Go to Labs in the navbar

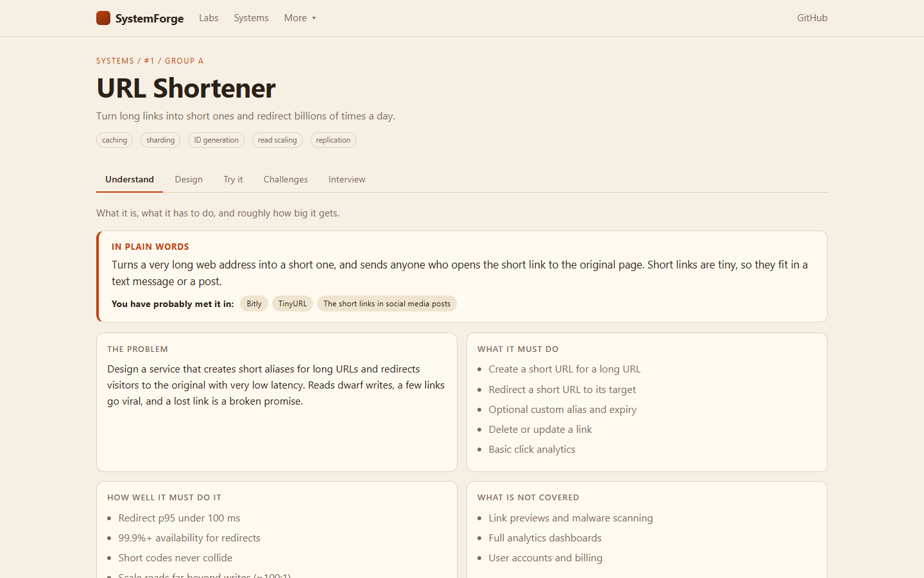[209, 18]
